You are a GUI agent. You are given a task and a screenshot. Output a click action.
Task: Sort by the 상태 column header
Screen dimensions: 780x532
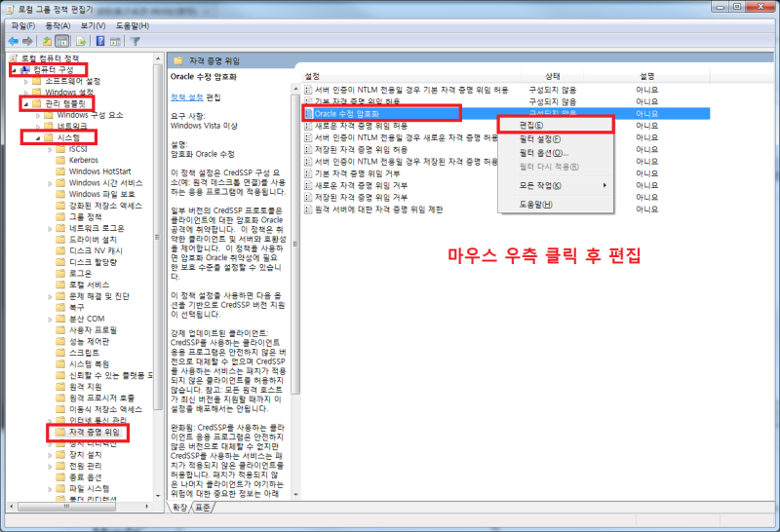[552, 76]
